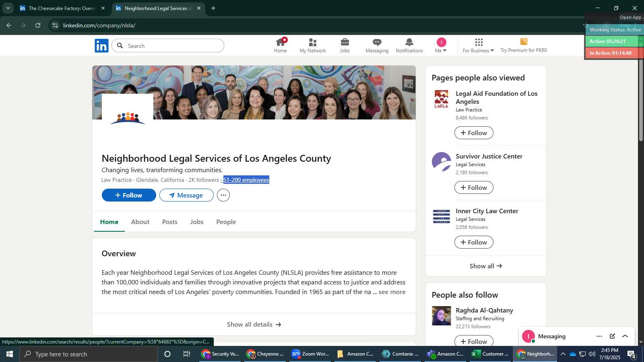Open Excel Customer workbook from taskbar
The image size is (644, 362).
click(491, 354)
